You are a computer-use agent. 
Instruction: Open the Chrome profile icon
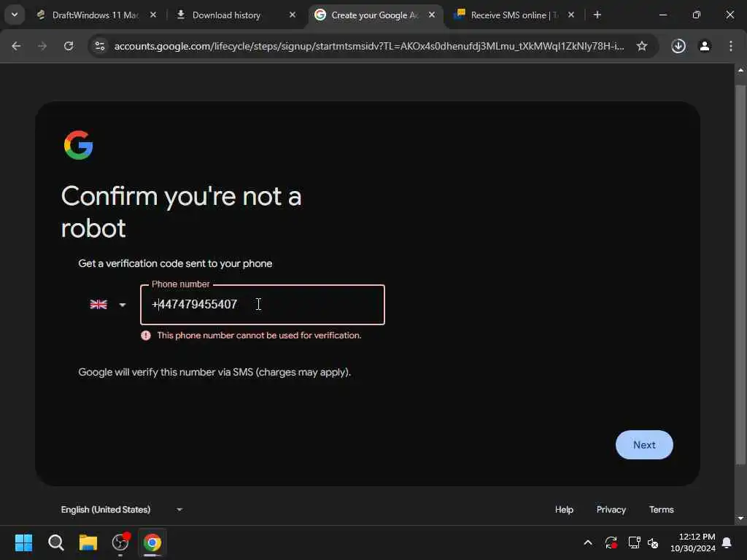click(x=705, y=46)
